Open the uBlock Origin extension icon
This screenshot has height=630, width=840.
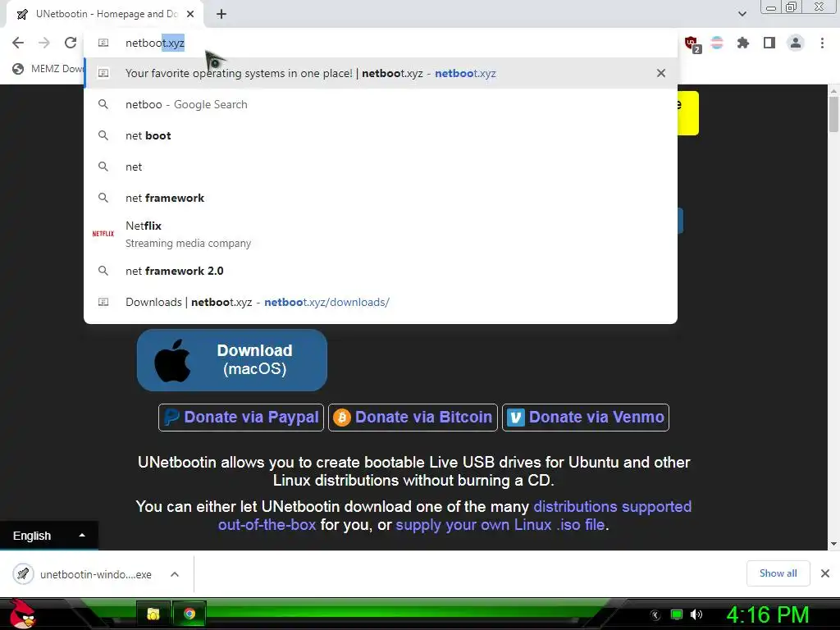[692, 43]
